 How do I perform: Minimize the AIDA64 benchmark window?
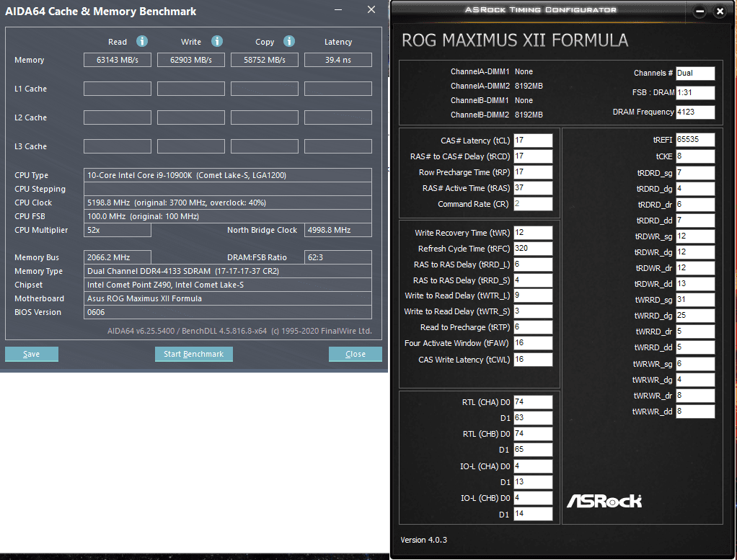338,9
